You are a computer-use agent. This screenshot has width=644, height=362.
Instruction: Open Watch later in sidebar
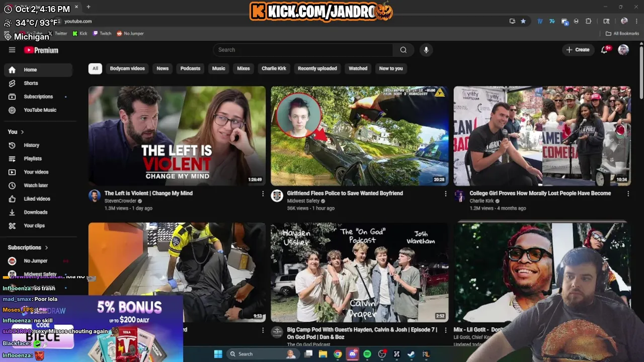click(x=38, y=186)
